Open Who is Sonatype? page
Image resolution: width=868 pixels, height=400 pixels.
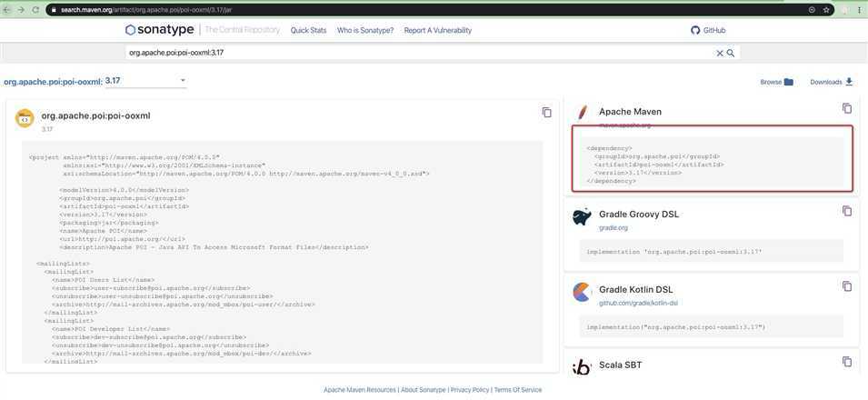pos(365,31)
